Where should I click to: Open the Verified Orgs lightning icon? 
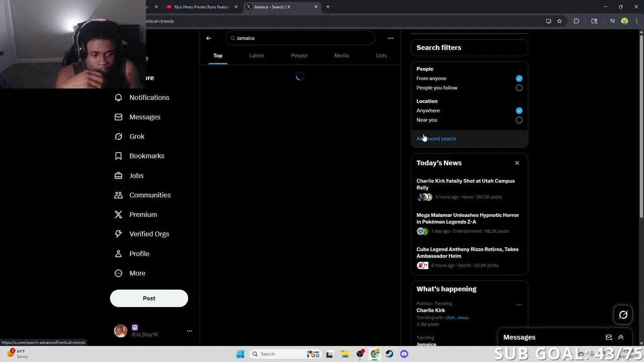pyautogui.click(x=118, y=234)
